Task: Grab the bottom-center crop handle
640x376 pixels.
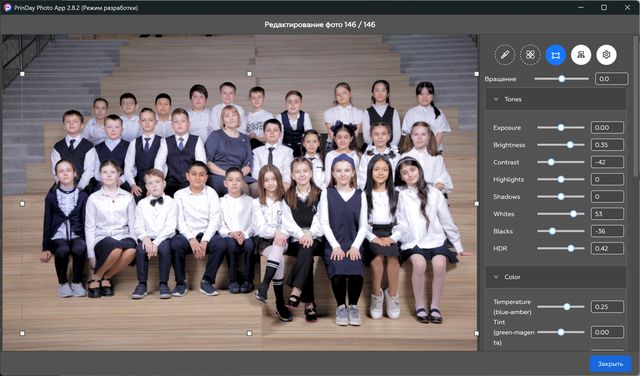Action: pos(249,333)
